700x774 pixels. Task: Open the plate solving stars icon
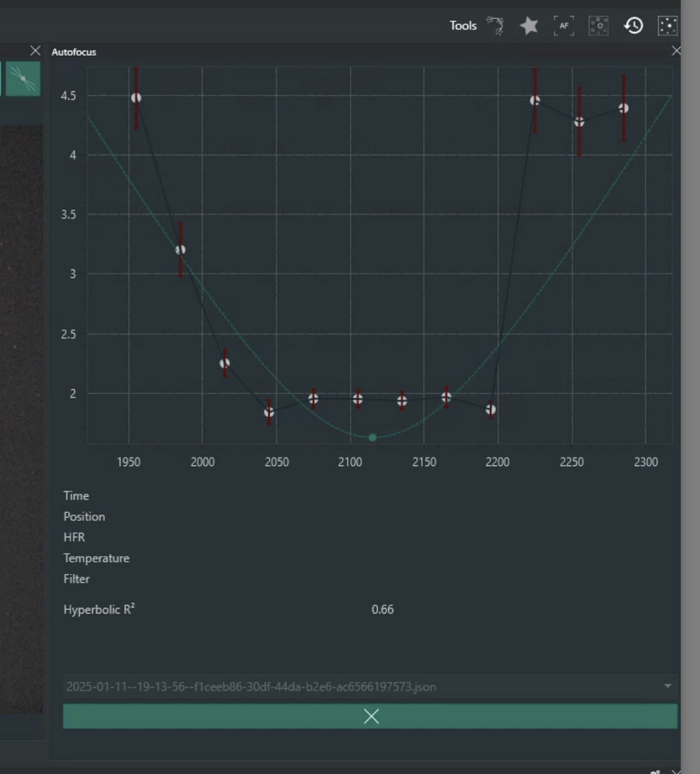(667, 26)
